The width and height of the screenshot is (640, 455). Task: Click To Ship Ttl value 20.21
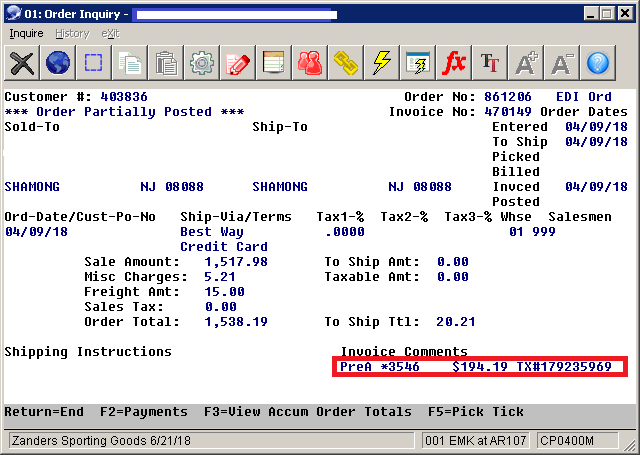tap(456, 322)
